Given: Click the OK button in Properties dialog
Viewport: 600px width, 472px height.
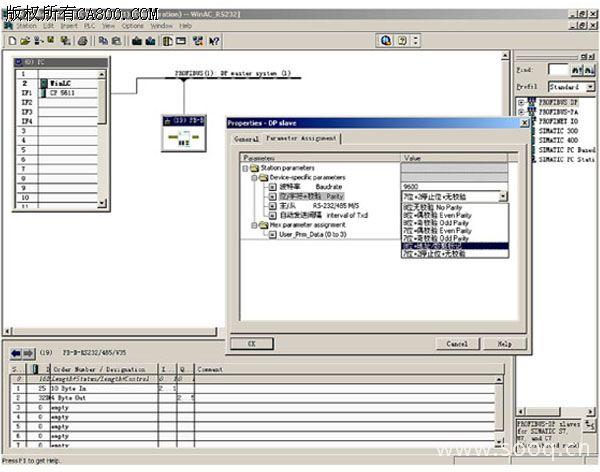Looking at the screenshot, I should pos(251,343).
